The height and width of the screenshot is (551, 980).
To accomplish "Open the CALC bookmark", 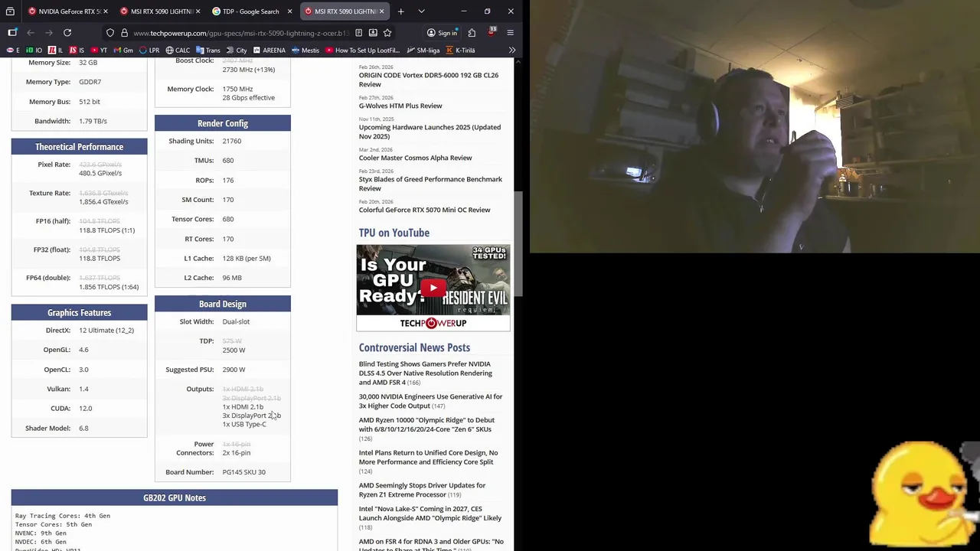I will click(x=178, y=51).
